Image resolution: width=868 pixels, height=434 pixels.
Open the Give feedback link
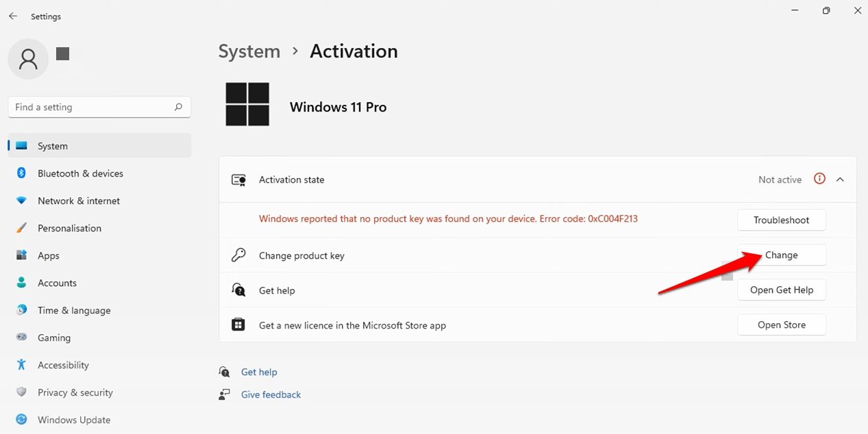click(271, 394)
